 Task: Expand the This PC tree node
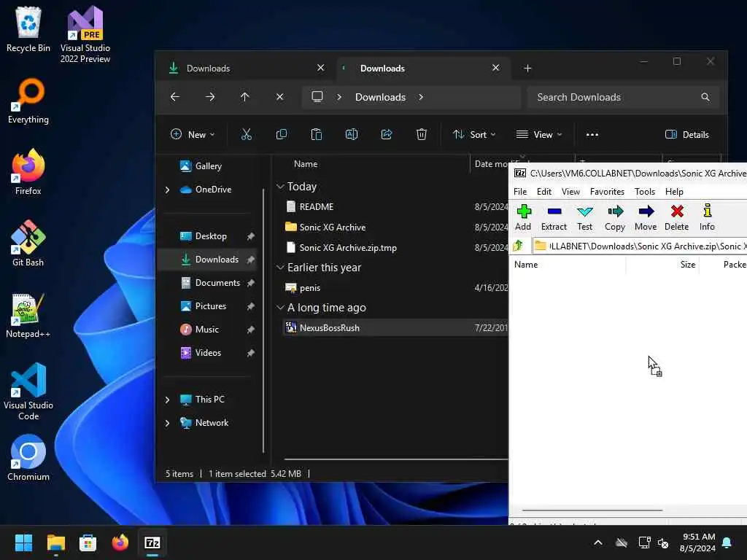click(167, 400)
